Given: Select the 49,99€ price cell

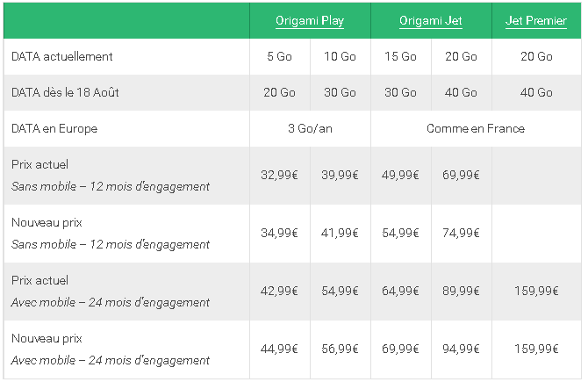Looking at the screenshot, I should click(400, 175).
